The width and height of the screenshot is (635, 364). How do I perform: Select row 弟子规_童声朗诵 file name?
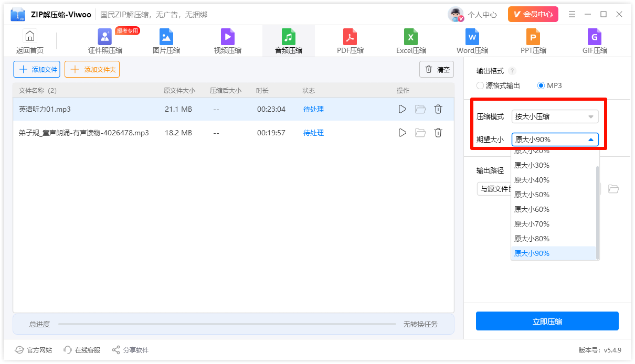point(84,133)
